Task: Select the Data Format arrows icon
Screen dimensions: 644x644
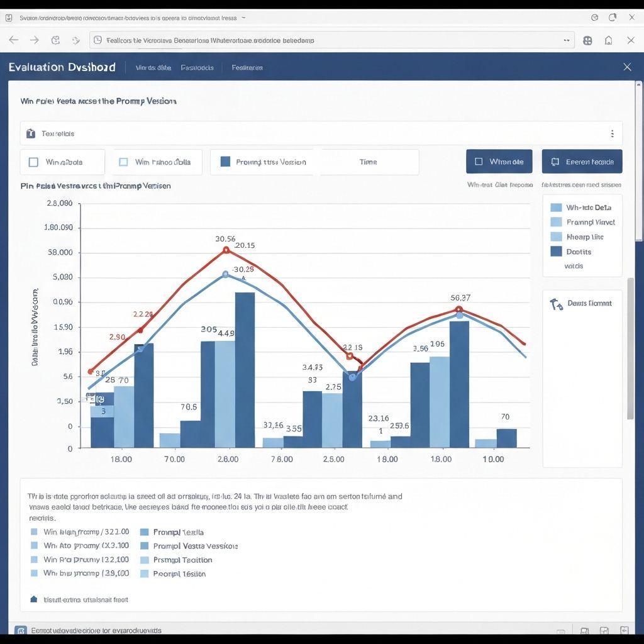Action: pos(555,303)
